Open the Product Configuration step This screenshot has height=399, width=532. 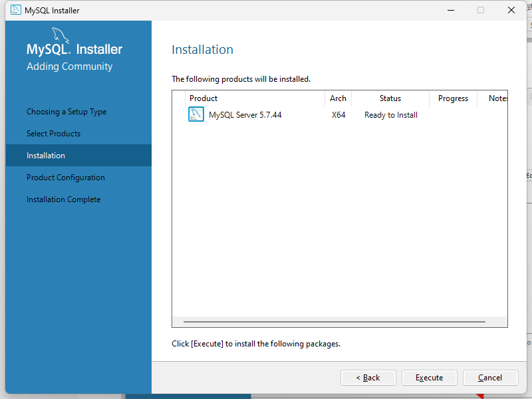(x=66, y=178)
